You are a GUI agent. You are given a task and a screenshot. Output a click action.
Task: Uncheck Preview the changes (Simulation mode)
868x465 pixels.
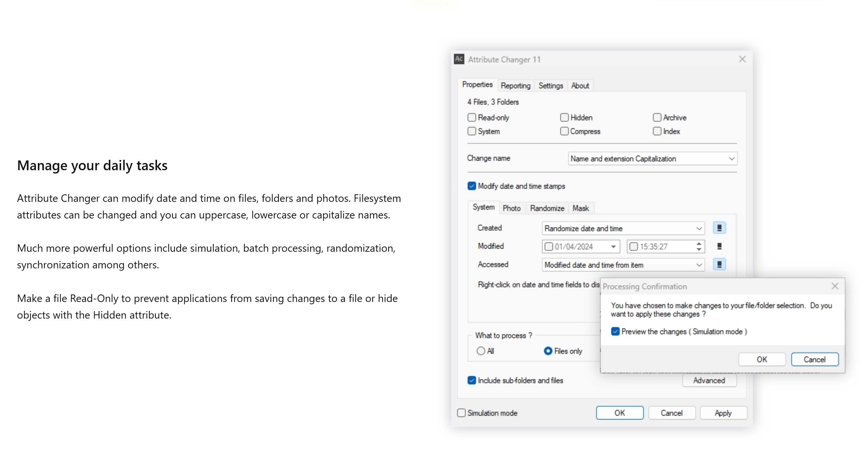click(x=615, y=332)
